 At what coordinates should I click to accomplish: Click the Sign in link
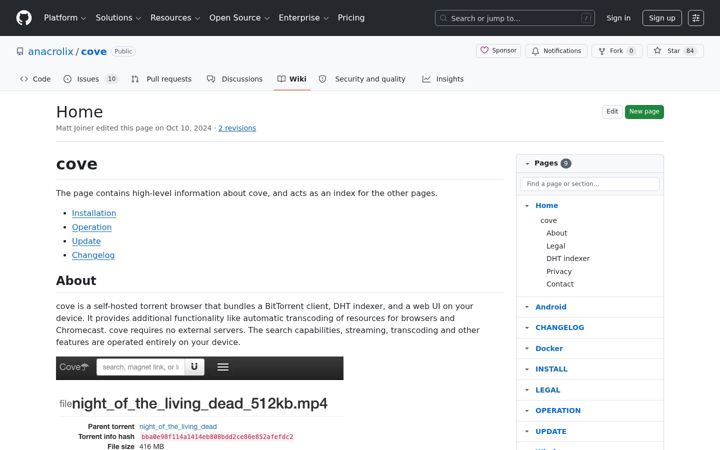pos(618,18)
